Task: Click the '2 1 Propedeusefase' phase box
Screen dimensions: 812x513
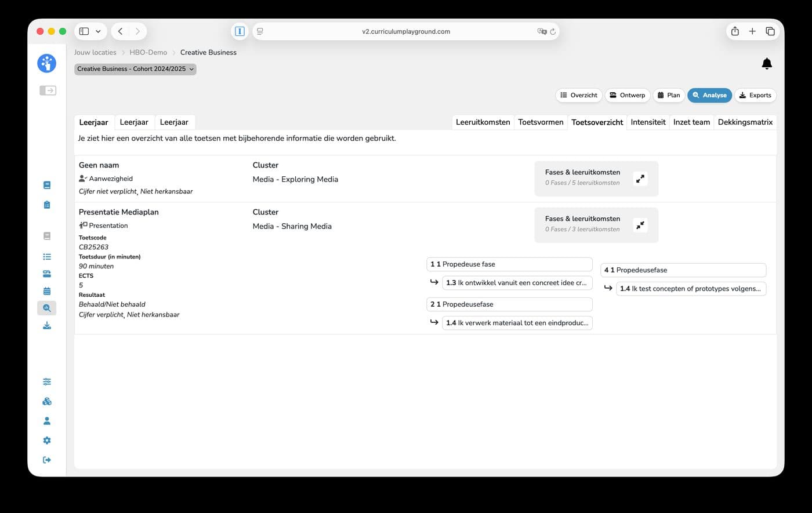Action: [x=509, y=304]
